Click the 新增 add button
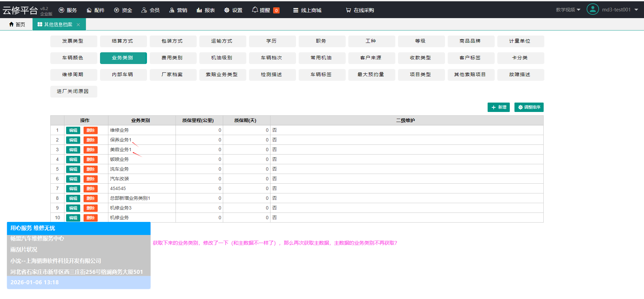This screenshot has width=644, height=299. point(498,107)
